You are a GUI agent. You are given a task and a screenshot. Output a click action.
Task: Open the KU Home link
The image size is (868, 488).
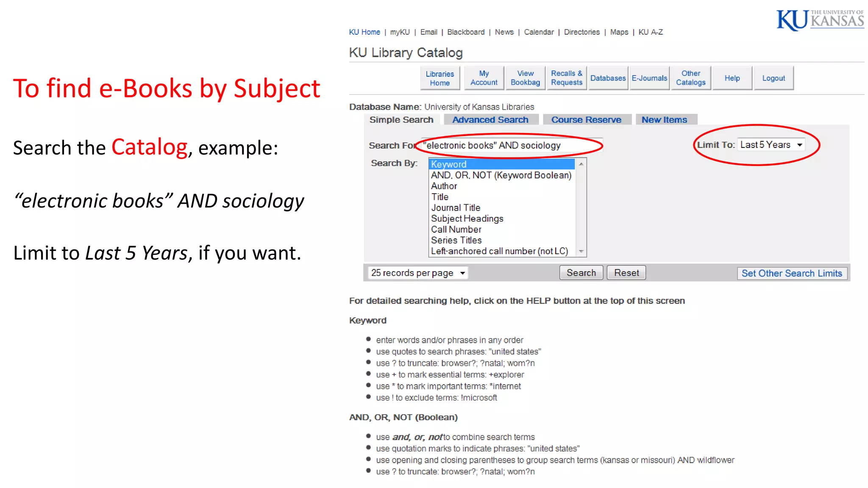pos(364,32)
